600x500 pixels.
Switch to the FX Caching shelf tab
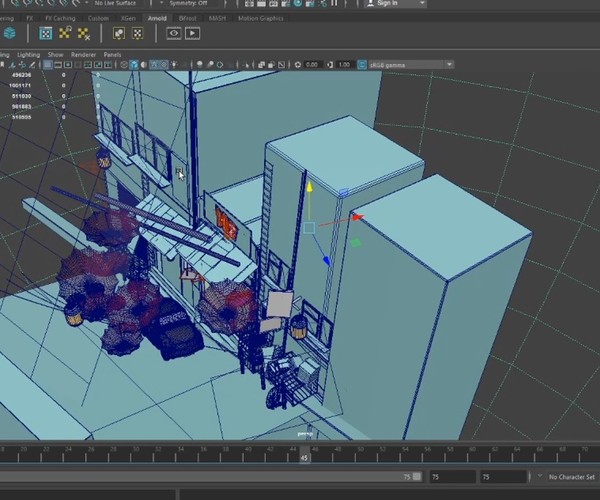click(x=60, y=18)
